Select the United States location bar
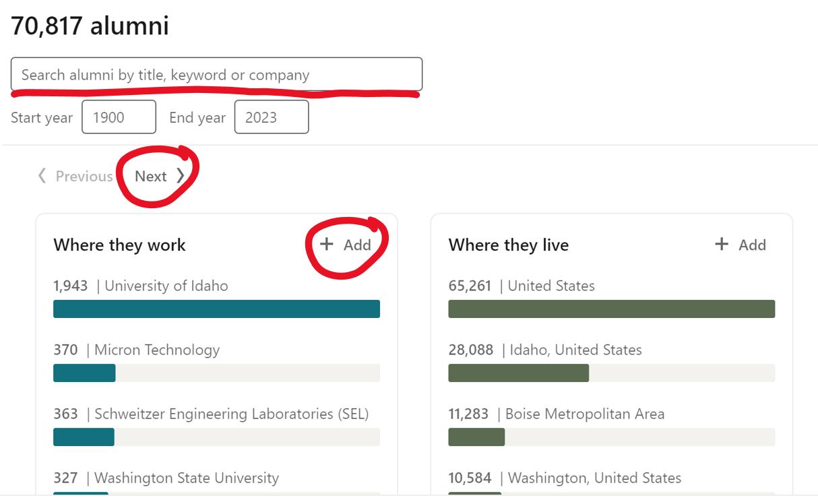818x504 pixels. tap(611, 309)
